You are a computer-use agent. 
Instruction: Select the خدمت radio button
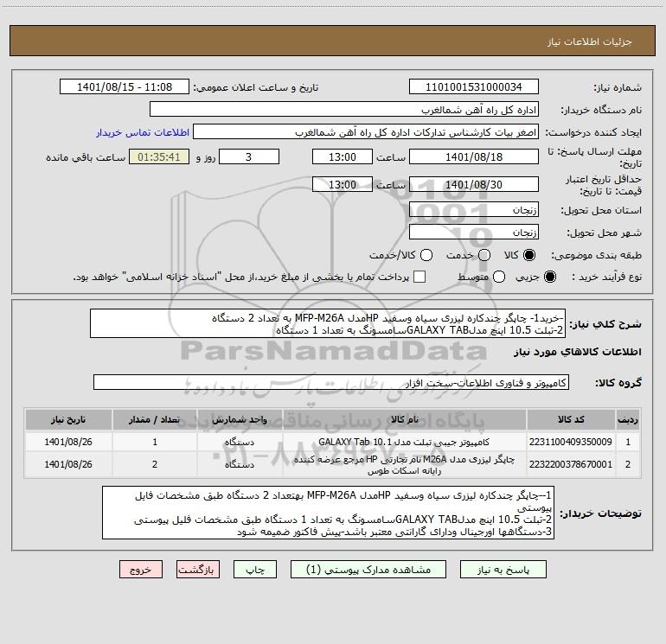(484, 255)
